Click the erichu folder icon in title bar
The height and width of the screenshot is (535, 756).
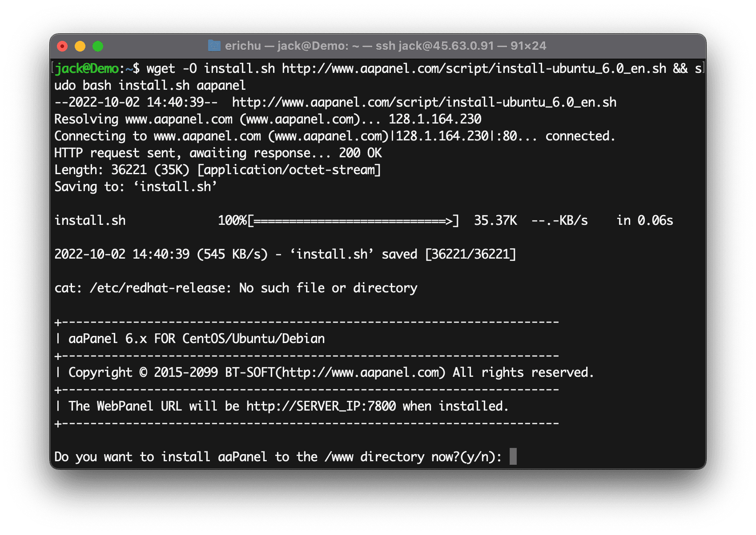[215, 45]
